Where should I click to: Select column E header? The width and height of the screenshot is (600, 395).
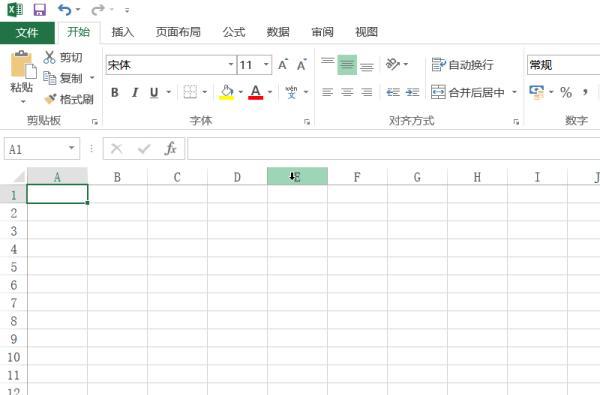[297, 176]
